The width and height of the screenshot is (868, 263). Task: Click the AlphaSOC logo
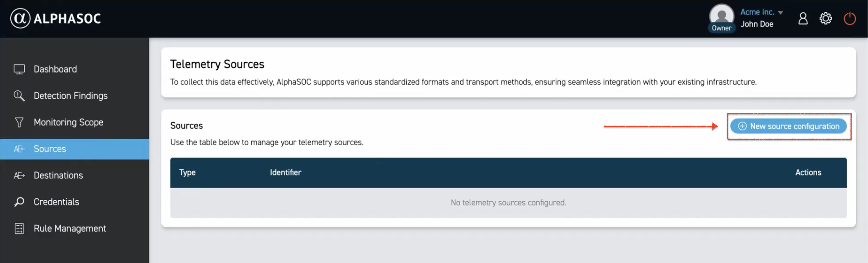pos(55,19)
